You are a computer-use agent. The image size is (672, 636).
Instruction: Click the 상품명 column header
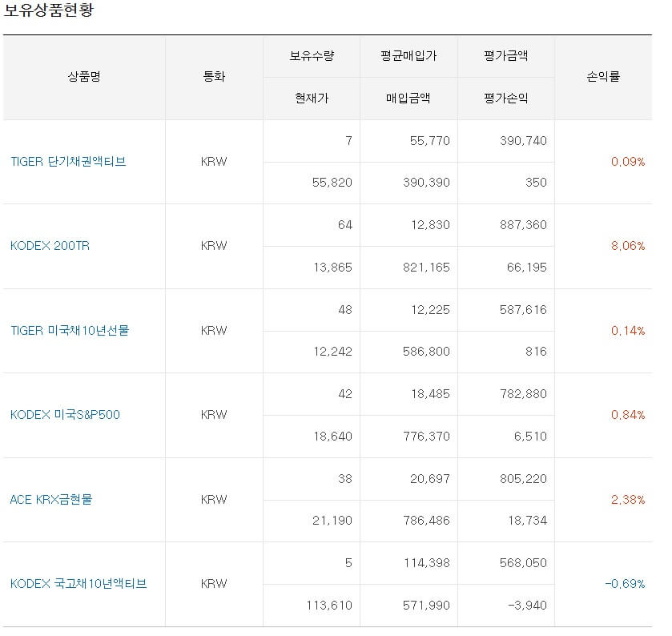[84, 77]
